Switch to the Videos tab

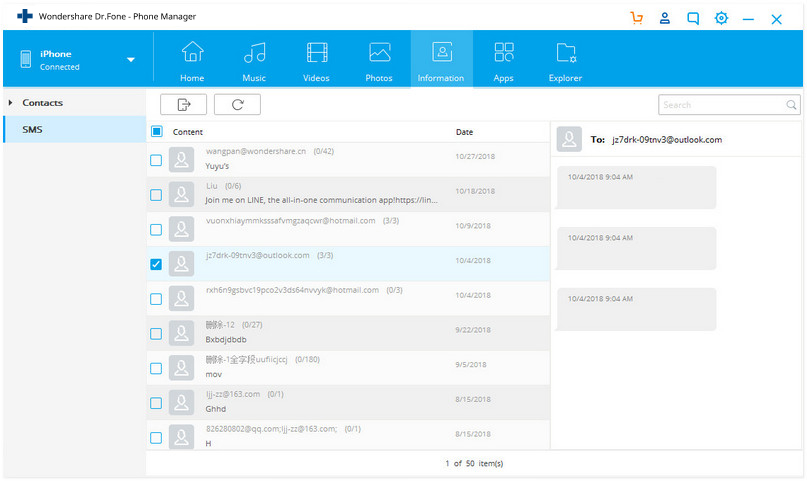coord(316,61)
